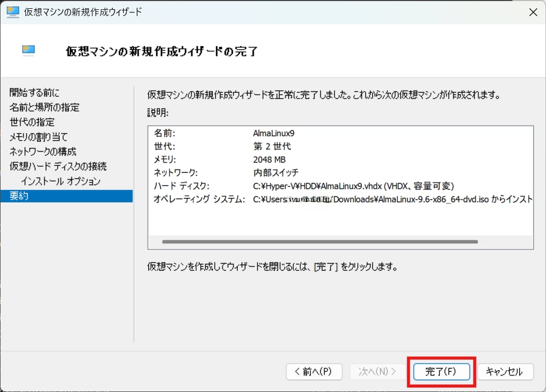Click the AlmaLinux ISO operating system path
This screenshot has width=546, height=392.
pos(392,199)
